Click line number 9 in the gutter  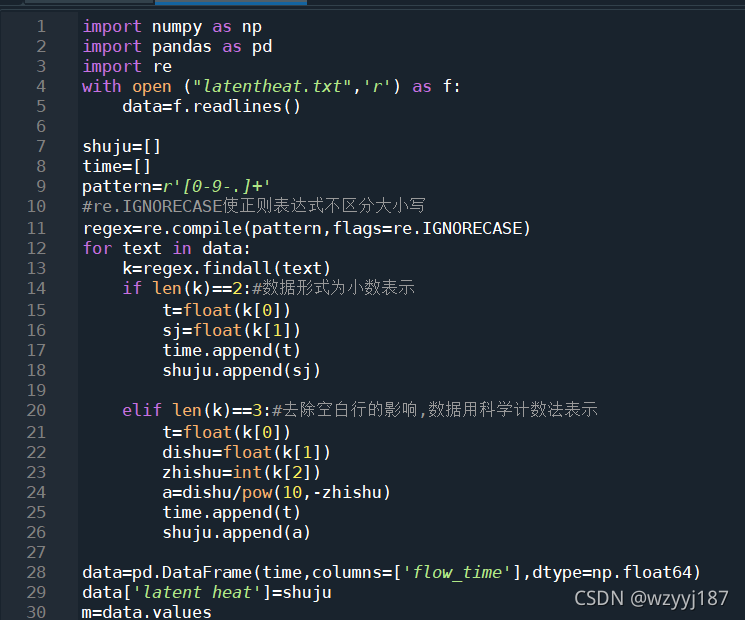pos(41,186)
